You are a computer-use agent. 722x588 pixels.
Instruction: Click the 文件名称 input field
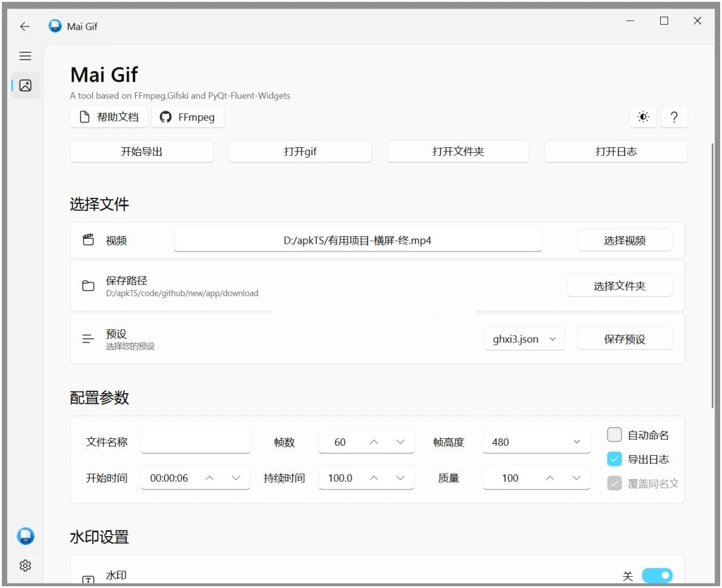[x=195, y=441]
